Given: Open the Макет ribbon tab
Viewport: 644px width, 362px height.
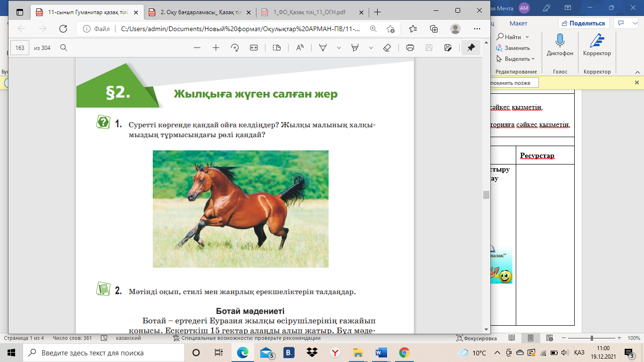Looking at the screenshot, I should (518, 23).
